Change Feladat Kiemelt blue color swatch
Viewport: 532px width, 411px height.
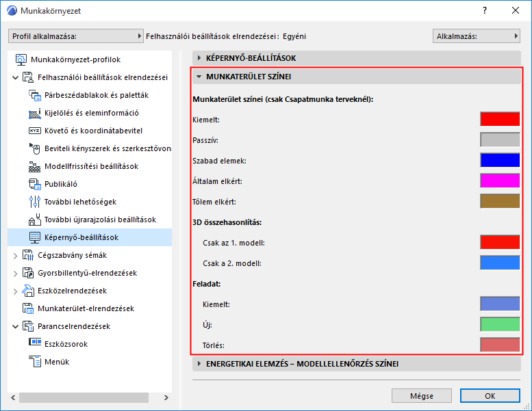[500, 304]
